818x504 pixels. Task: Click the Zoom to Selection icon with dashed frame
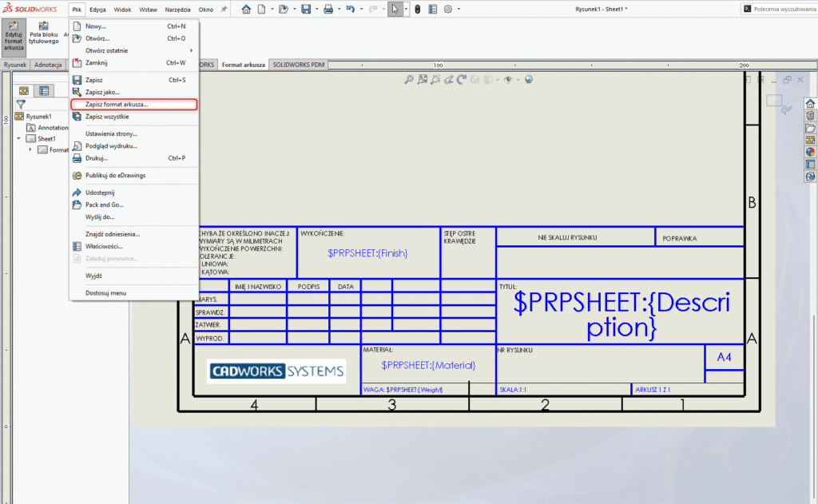[435, 79]
